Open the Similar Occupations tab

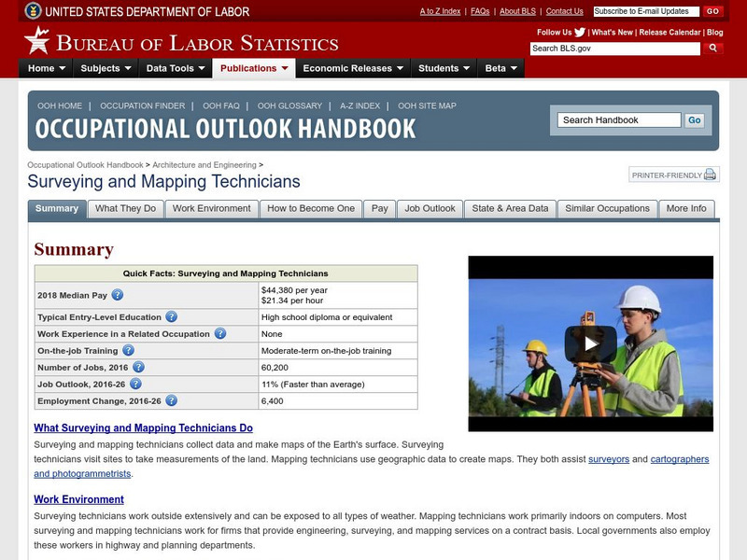[x=607, y=208]
